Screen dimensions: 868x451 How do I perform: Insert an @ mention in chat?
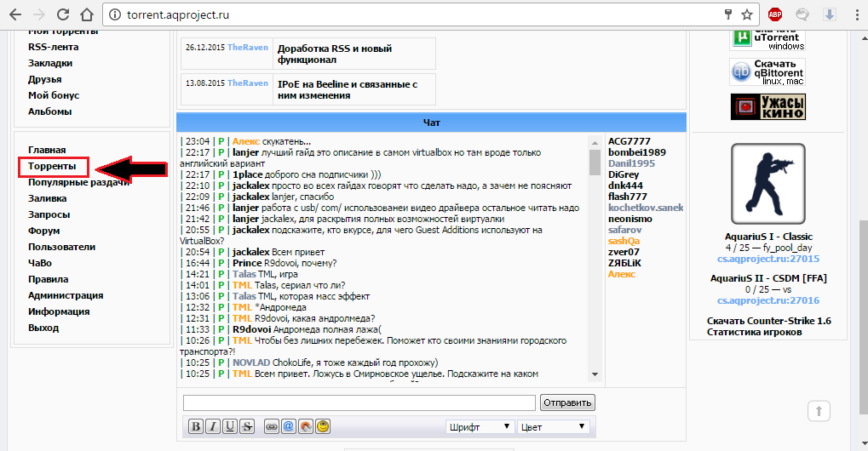pyautogui.click(x=289, y=426)
